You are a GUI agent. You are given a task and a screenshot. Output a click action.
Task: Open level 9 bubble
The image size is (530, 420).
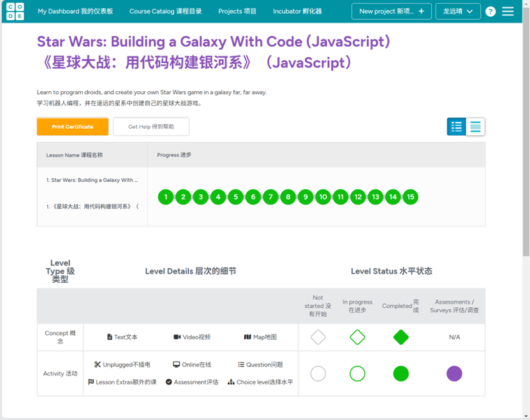[x=305, y=197]
